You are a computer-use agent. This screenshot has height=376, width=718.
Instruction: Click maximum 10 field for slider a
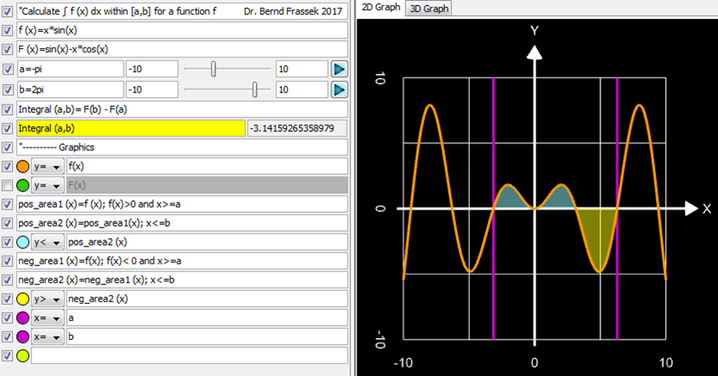(302, 69)
